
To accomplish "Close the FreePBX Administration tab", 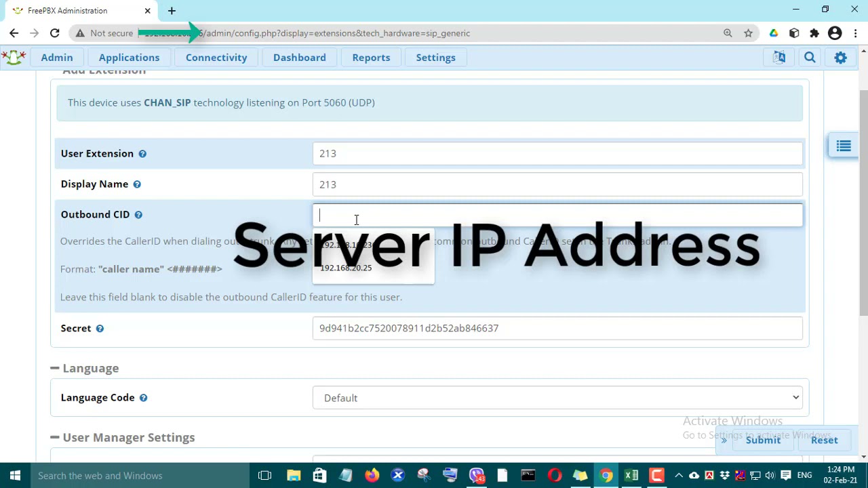I will point(147,11).
